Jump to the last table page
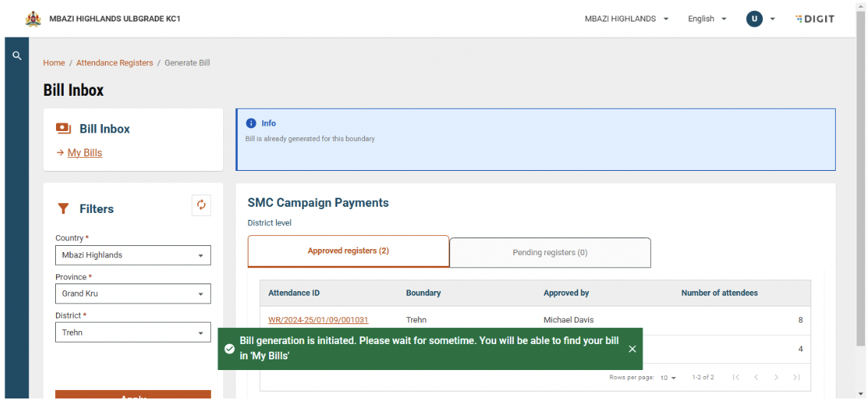Viewport: 868px width, 403px height. tap(797, 377)
